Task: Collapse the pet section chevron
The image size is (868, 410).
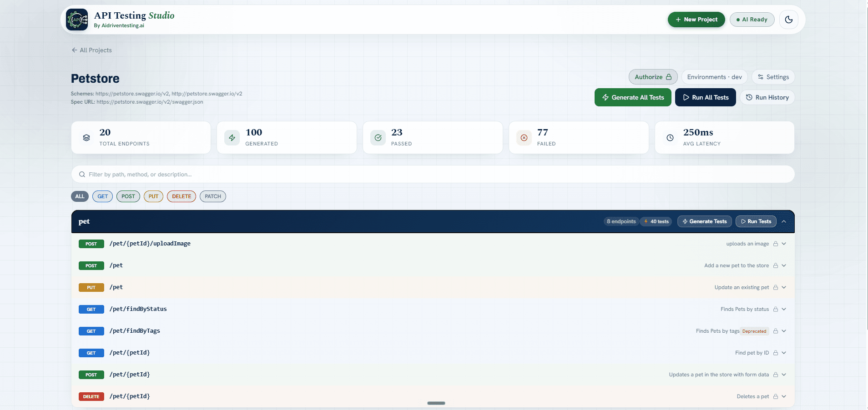Action: coord(784,221)
